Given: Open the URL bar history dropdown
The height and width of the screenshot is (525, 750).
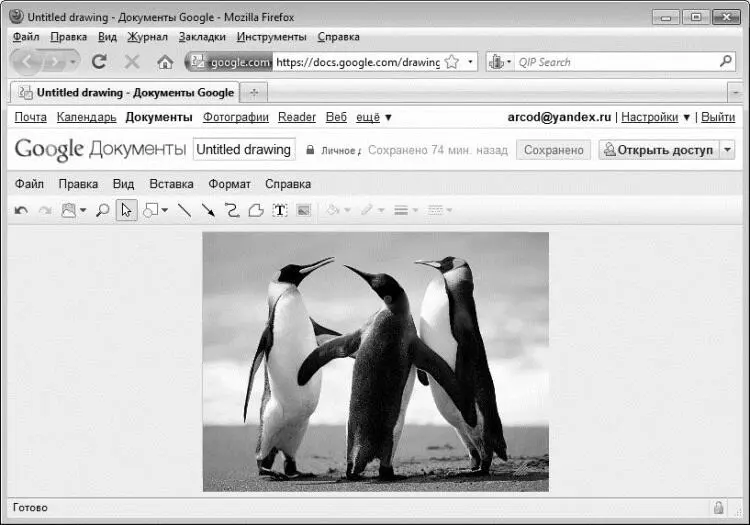Looking at the screenshot, I should coord(470,62).
